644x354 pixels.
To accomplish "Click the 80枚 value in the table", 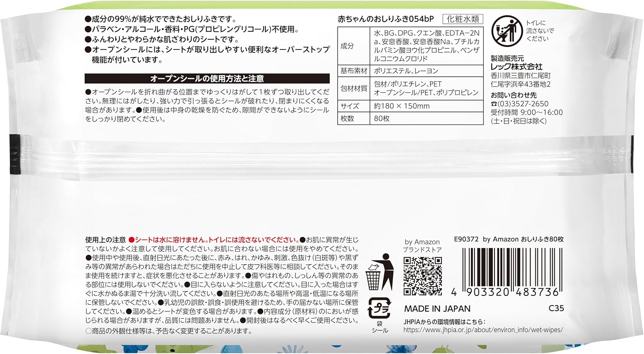I will 382,119.
